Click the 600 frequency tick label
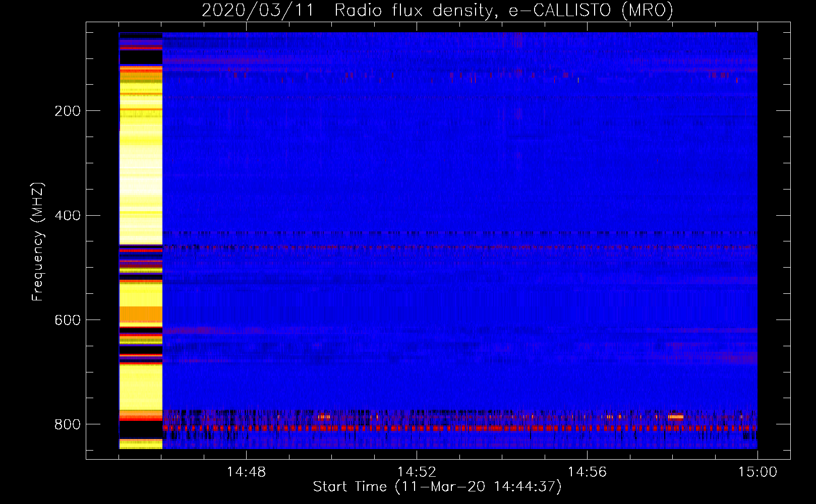The height and width of the screenshot is (504, 816). (x=67, y=320)
